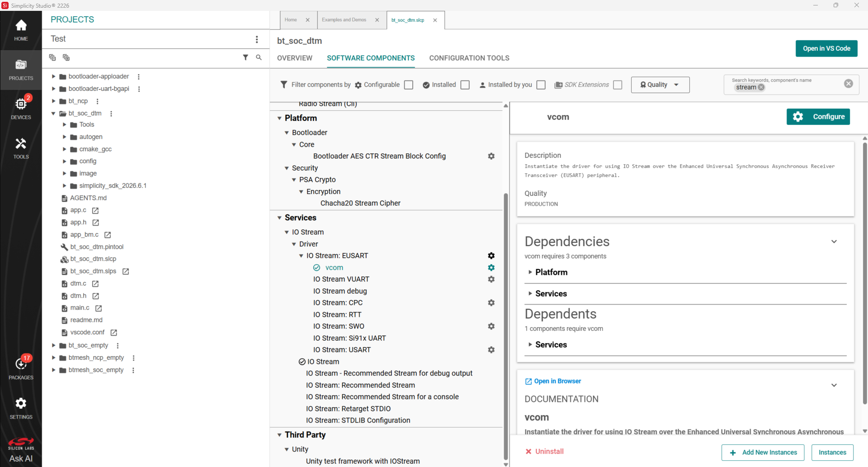
Task: Click Uninstall for vcom
Action: 544,452
